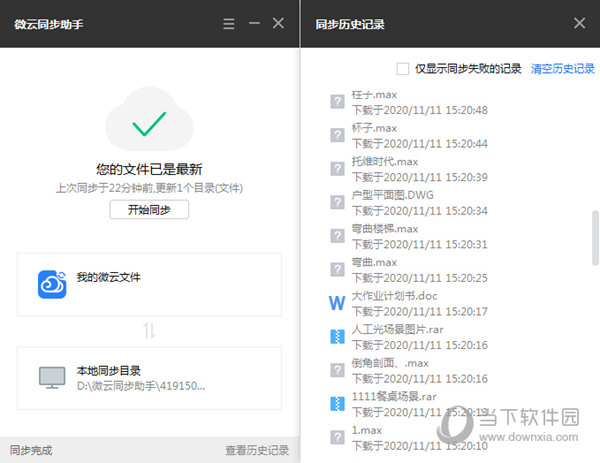Click the file icon of the topmost history entry
This screenshot has height=463, width=600.
point(337,102)
